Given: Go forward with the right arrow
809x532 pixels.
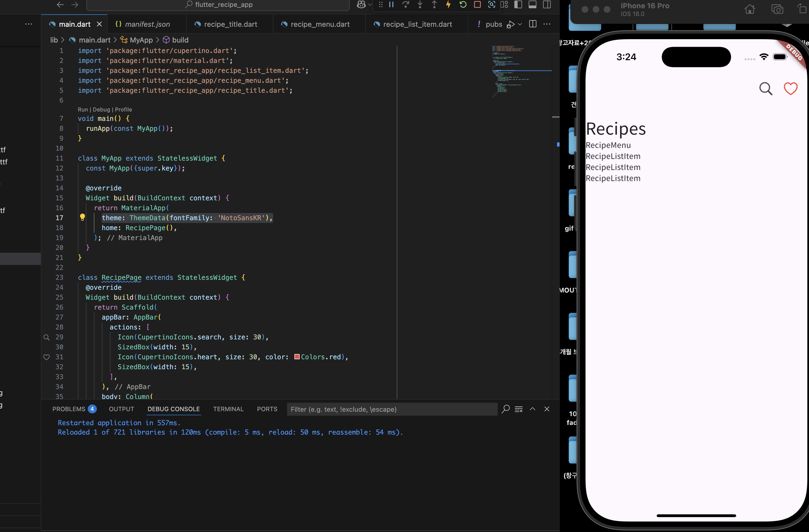Looking at the screenshot, I should 75,4.
